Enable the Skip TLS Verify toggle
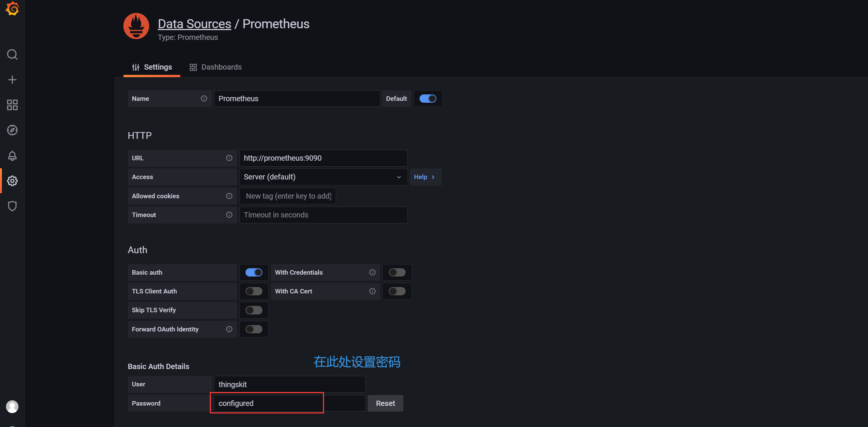 click(x=254, y=310)
